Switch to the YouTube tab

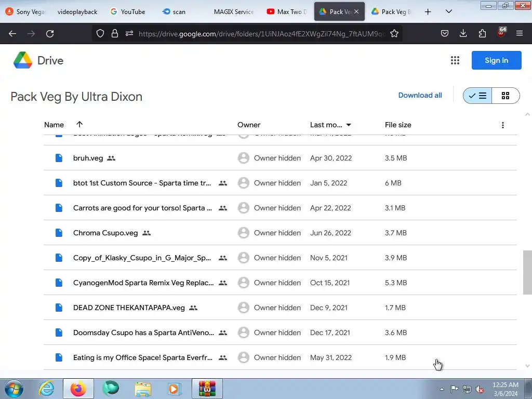pos(129,12)
